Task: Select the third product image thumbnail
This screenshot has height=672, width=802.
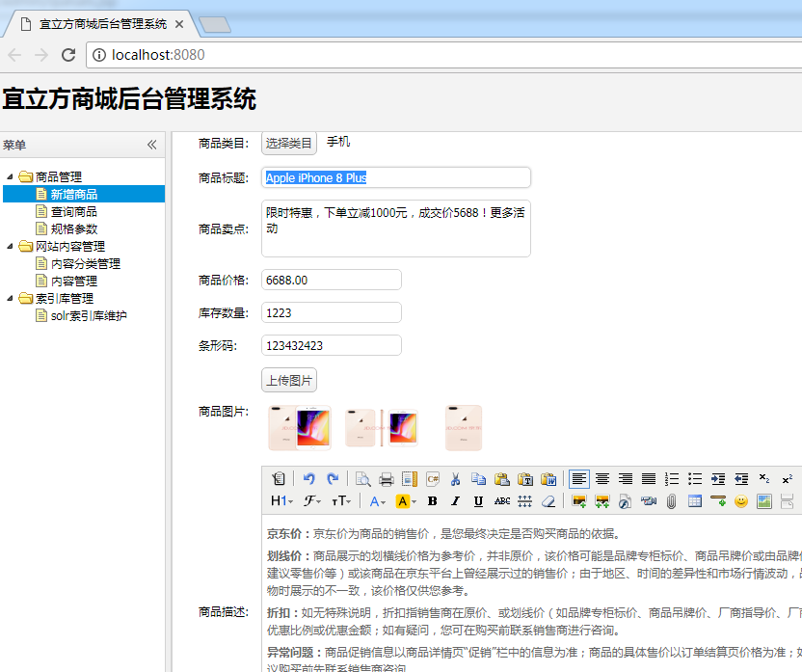Action: pos(464,428)
